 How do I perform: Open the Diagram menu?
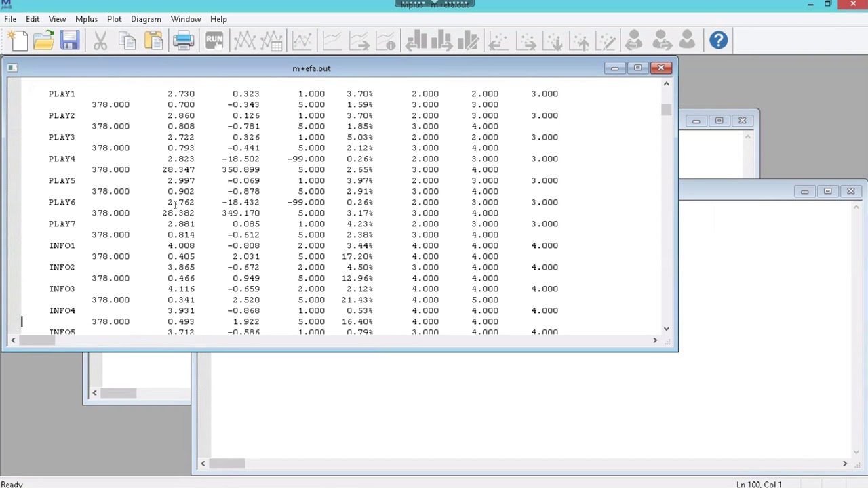146,19
